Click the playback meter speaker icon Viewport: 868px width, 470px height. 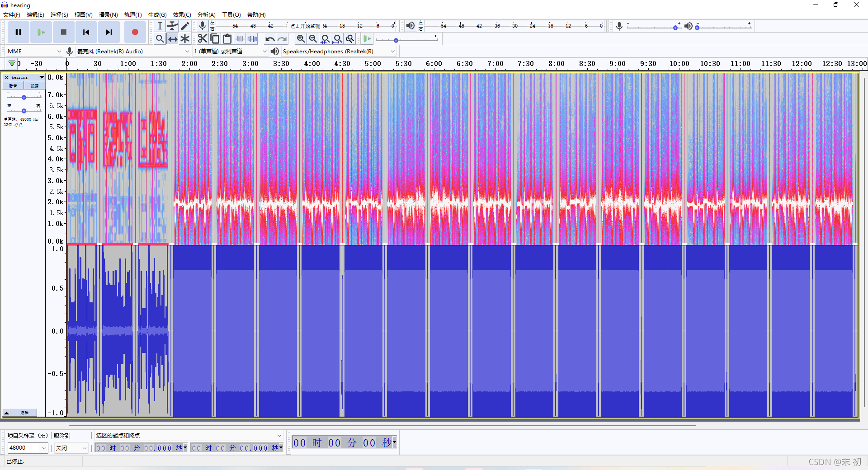[x=410, y=26]
